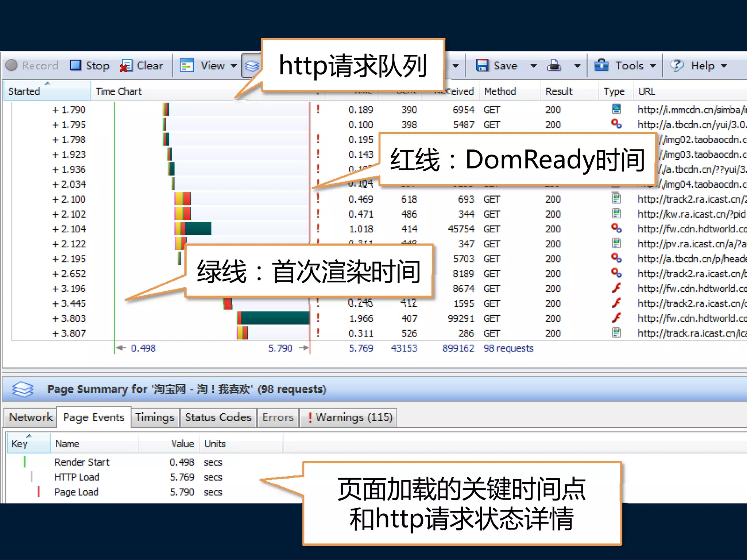This screenshot has height=560, width=747.
Task: Click the Name column header
Action: click(94, 443)
